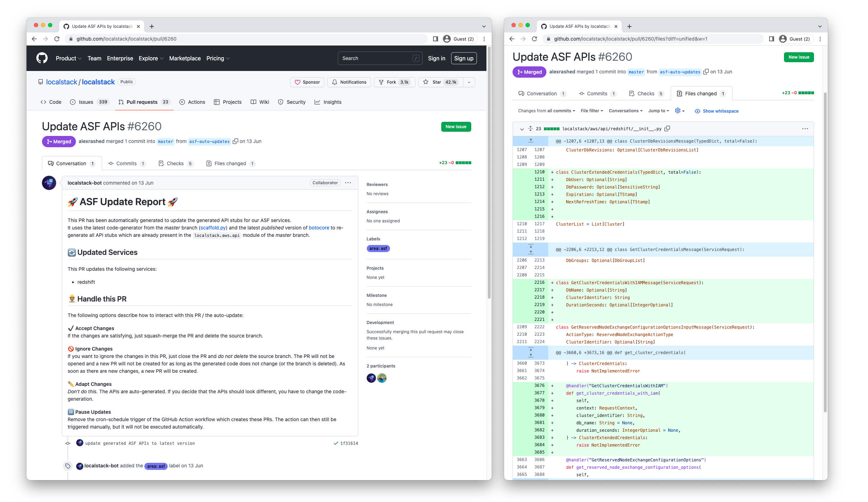
Task: Open the scaffold.py link in the report
Action: coord(213,228)
